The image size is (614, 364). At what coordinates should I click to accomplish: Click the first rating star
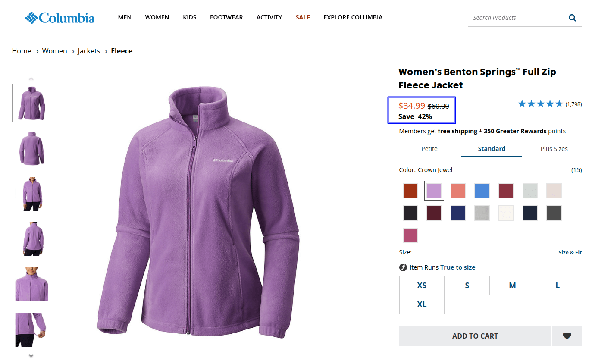tap(522, 104)
